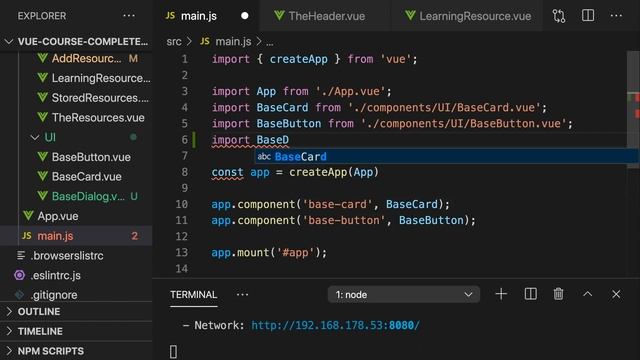Switch to LearningResource.vue tab
This screenshot has height=360, width=640.
tap(468, 16)
